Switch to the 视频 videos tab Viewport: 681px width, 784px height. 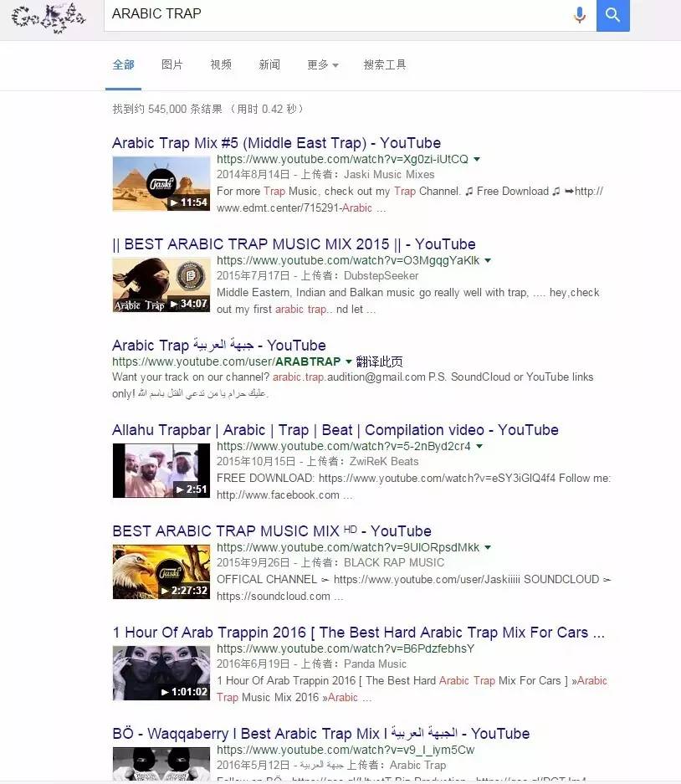coord(221,65)
